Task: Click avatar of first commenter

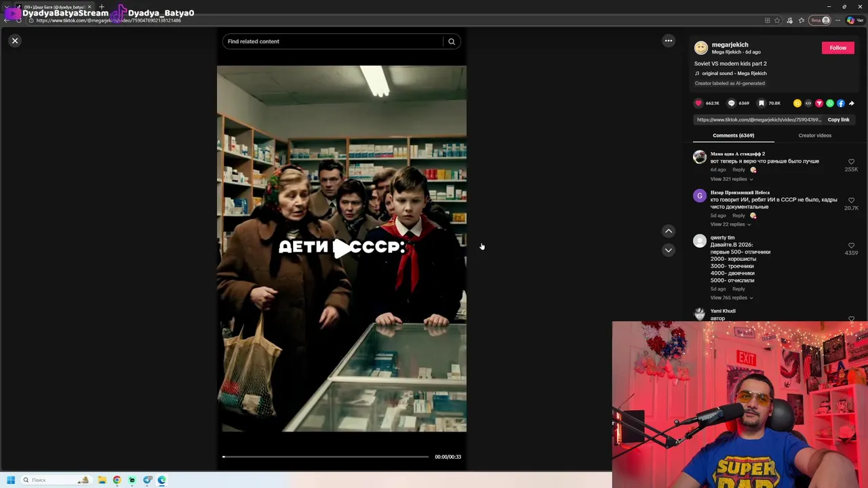Action: click(x=700, y=157)
